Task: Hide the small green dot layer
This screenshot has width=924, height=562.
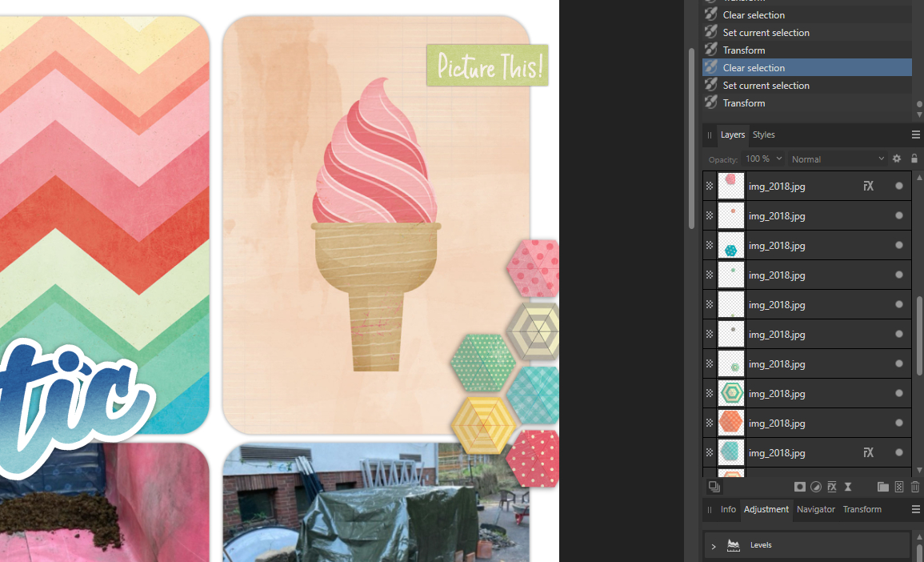Action: (899, 275)
